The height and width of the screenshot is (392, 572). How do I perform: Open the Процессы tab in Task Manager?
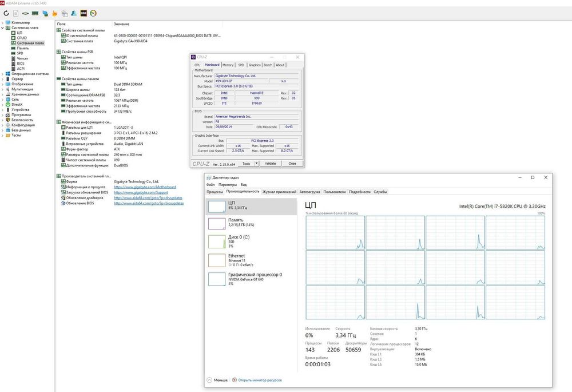tap(214, 192)
